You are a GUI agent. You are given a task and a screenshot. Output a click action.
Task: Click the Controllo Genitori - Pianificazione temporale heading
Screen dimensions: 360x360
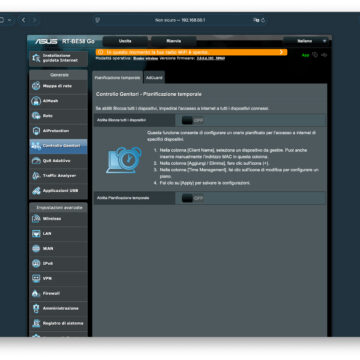coord(149,94)
